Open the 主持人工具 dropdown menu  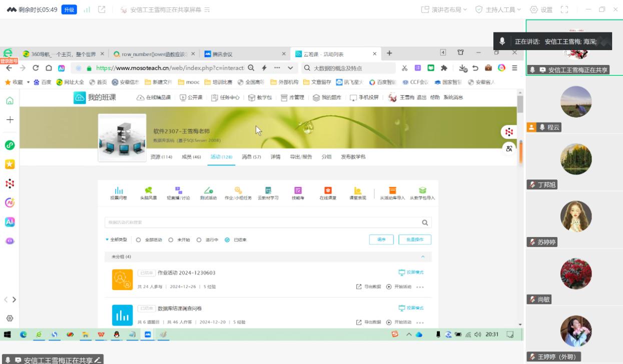tap(498, 9)
